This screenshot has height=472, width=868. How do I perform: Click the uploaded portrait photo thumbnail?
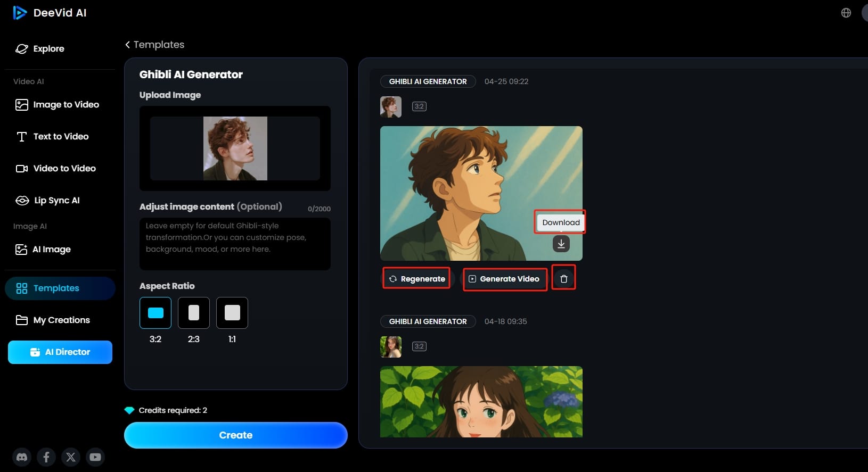click(235, 148)
